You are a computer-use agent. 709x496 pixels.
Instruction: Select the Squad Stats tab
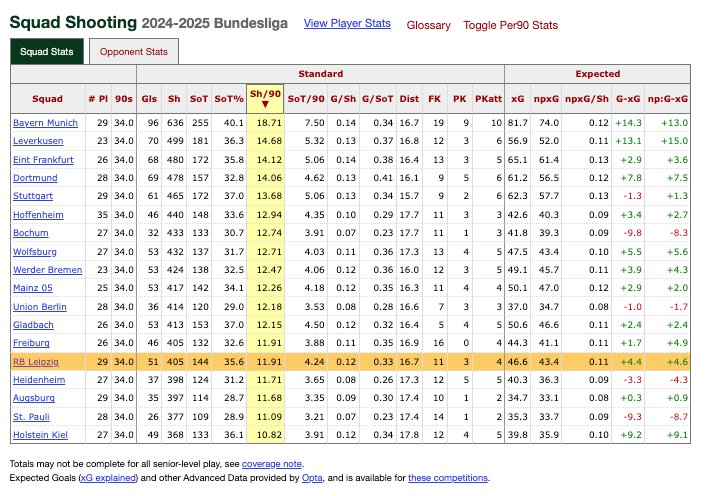47,52
